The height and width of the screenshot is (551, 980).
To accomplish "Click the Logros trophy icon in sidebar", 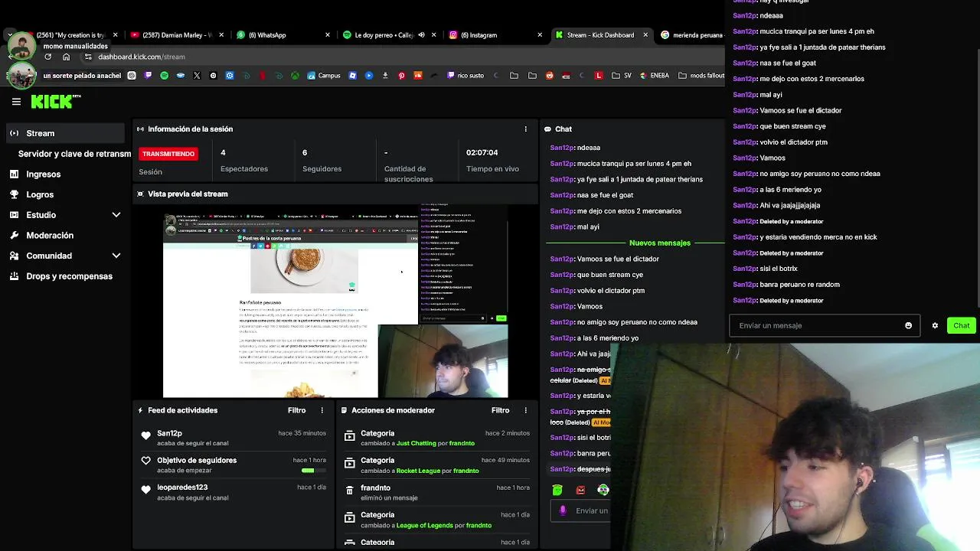I will [14, 194].
